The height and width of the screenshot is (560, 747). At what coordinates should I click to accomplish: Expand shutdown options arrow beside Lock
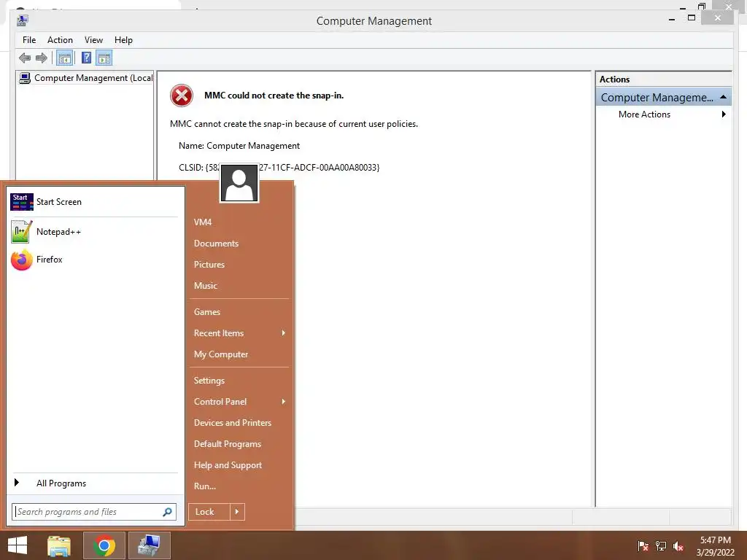[237, 512]
